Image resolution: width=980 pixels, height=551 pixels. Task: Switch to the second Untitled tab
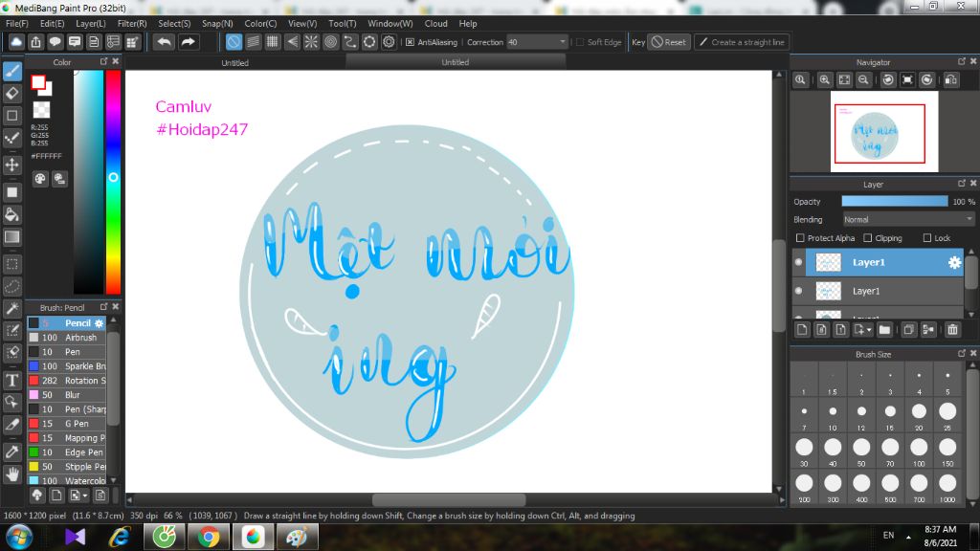click(x=455, y=62)
